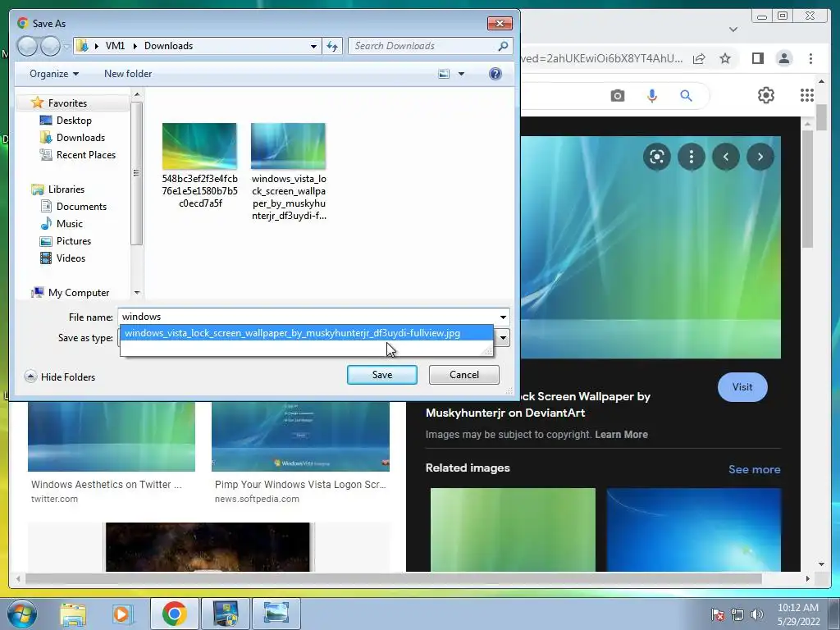The image size is (840, 630).
Task: Select My Computer in navigation pane
Action: tap(78, 293)
